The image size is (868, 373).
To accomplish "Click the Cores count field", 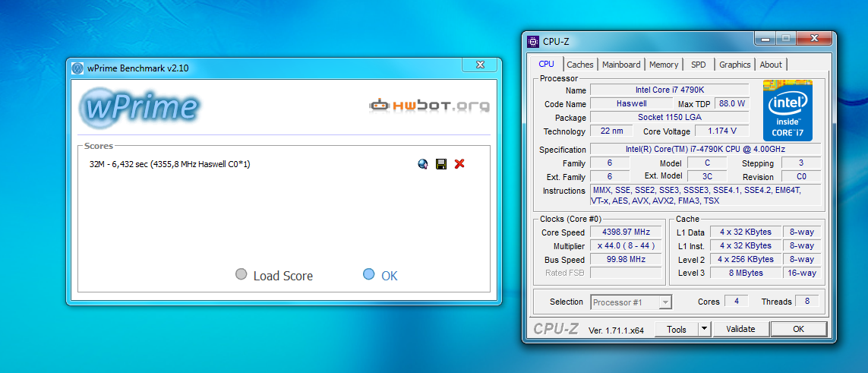I will [737, 301].
